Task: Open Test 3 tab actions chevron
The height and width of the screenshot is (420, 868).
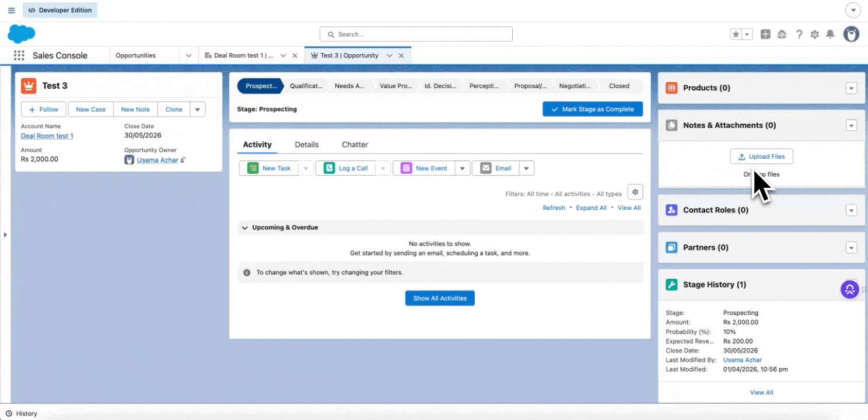Action: coord(390,55)
